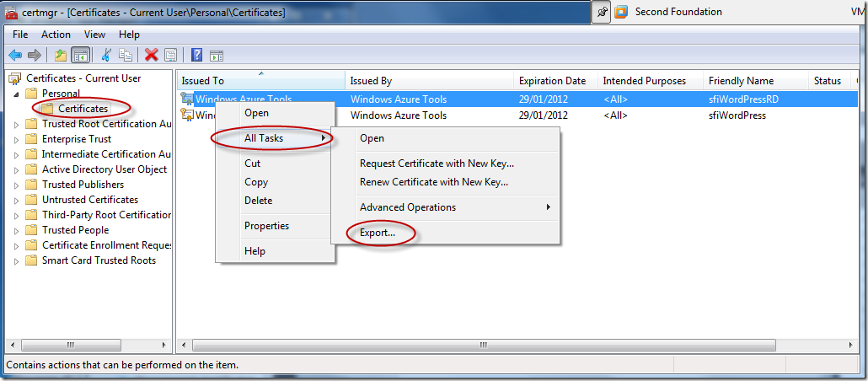Click the Certificate Enrollment Requests folder icon

coord(32,245)
